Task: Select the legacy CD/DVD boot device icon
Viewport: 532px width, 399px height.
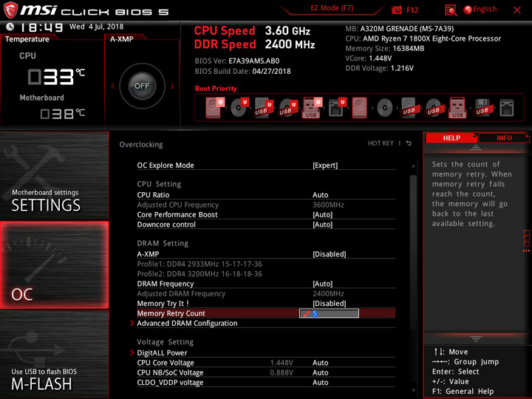Action: 385,108
